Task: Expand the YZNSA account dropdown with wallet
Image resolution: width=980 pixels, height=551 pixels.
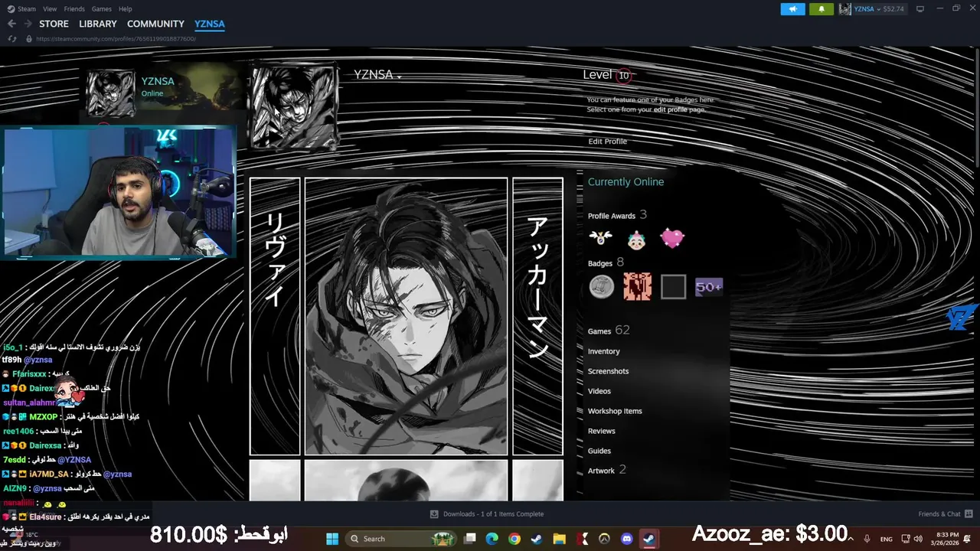Action: (878, 8)
